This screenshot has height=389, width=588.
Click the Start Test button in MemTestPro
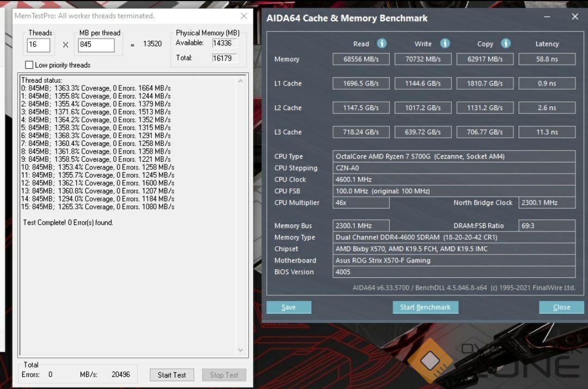(171, 375)
